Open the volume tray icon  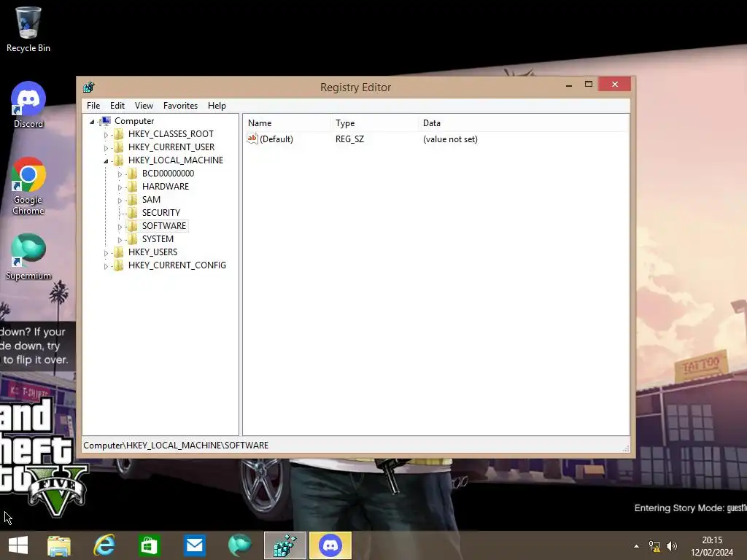(x=672, y=546)
